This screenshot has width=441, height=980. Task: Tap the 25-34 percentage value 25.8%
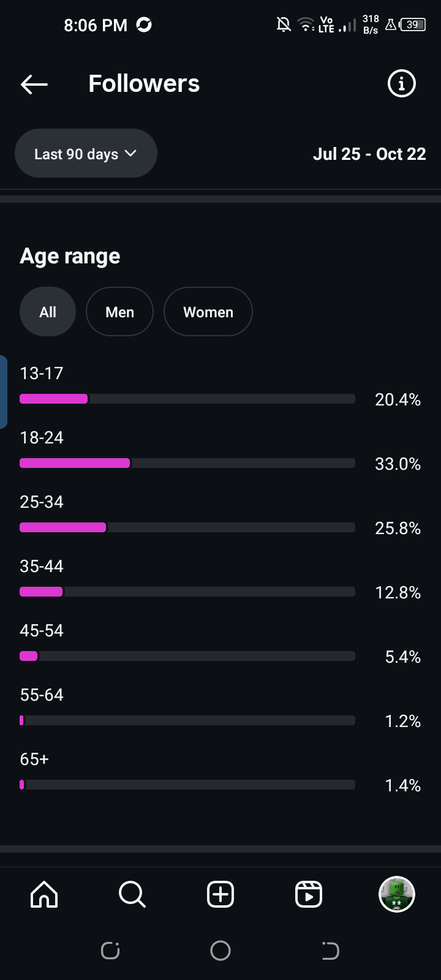point(398,528)
